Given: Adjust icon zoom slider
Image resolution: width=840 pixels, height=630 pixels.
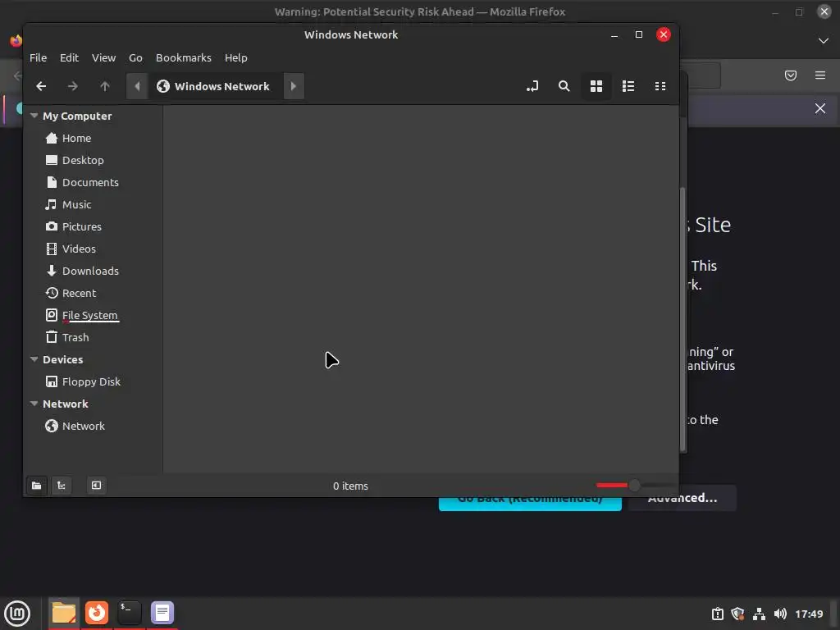Looking at the screenshot, I should point(634,486).
